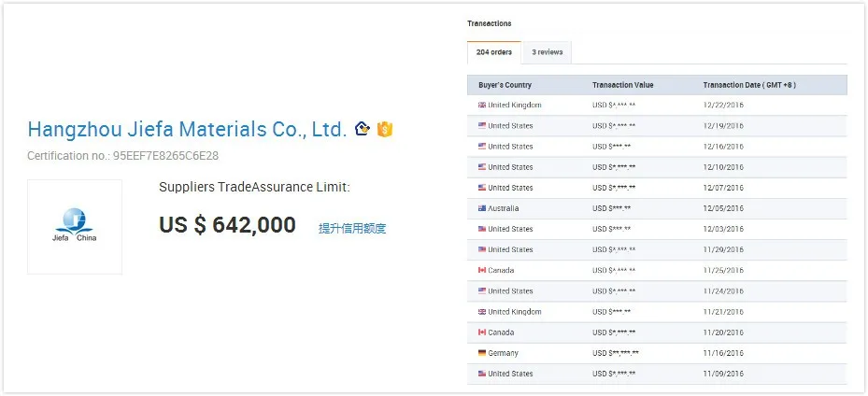Click the date 11/09/2016
Screen dimensions: 868x396
point(723,374)
